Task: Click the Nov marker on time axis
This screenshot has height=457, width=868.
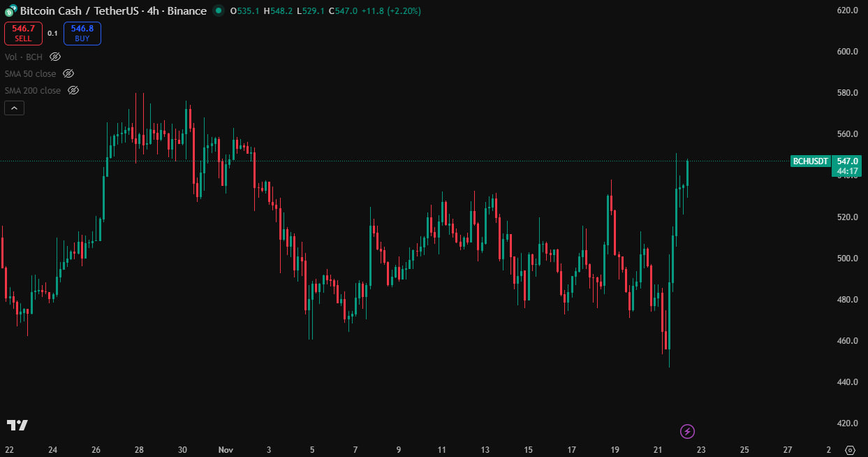Action: [226, 450]
